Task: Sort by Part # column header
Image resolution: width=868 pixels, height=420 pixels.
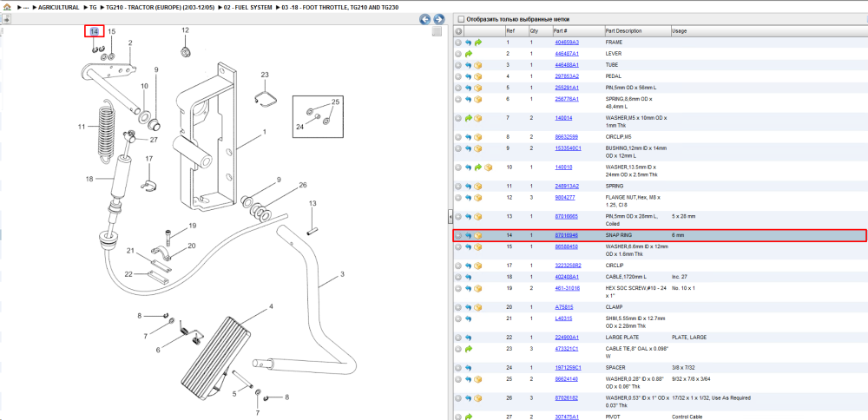Action: click(x=560, y=31)
